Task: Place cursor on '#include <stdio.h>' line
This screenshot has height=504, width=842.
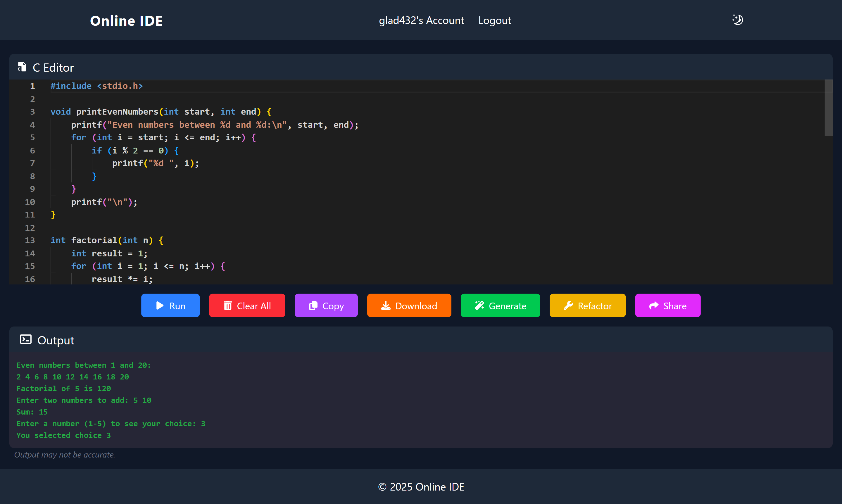Action: coord(96,86)
